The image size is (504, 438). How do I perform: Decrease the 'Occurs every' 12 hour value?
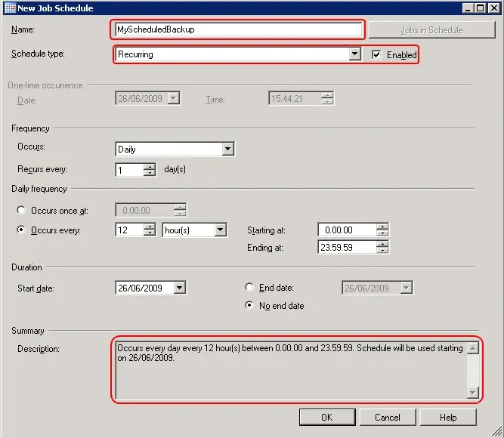click(x=150, y=234)
